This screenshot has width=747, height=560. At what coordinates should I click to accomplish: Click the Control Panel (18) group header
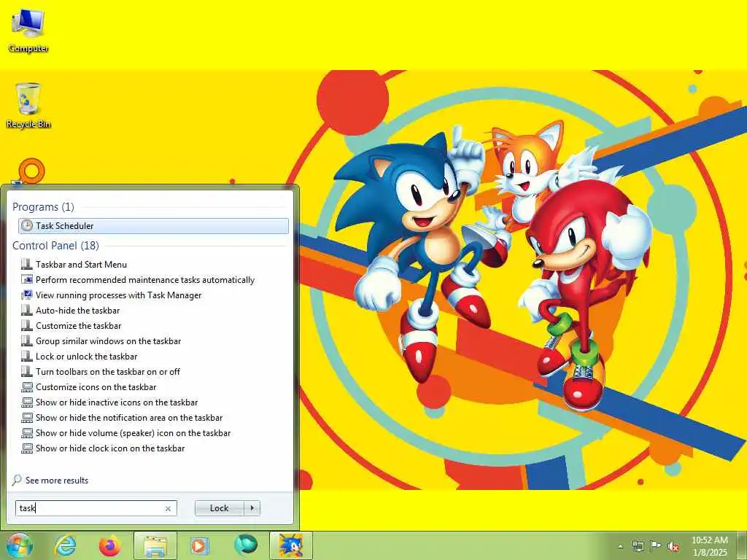tap(55, 245)
